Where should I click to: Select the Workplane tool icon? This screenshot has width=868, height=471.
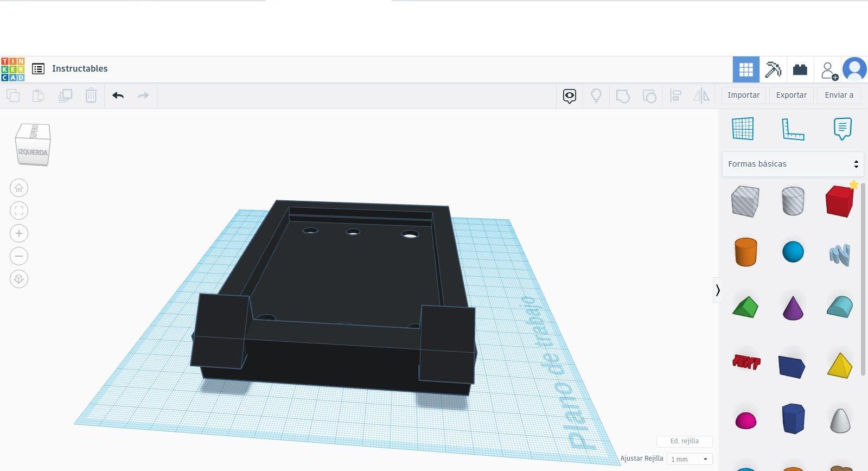point(743,129)
